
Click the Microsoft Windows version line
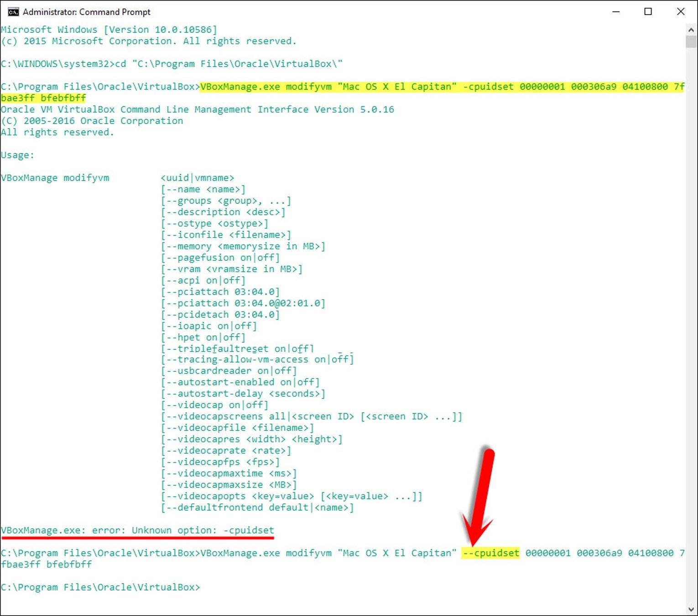pos(109,30)
